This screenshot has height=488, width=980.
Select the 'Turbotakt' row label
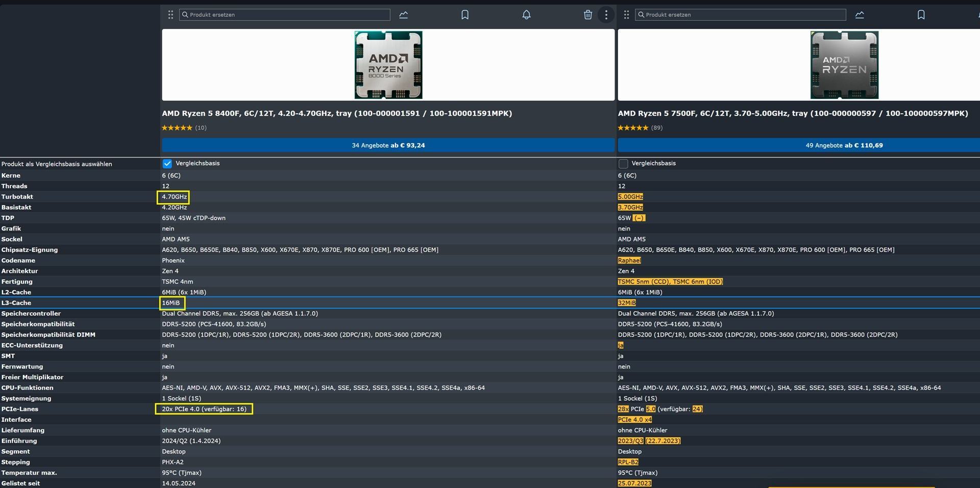click(17, 197)
